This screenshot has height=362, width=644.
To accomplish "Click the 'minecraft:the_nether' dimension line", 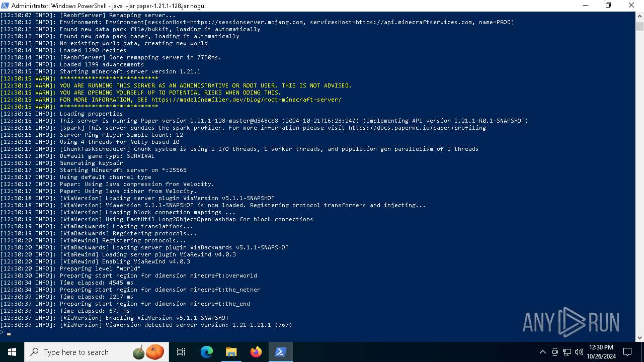I will [130, 290].
